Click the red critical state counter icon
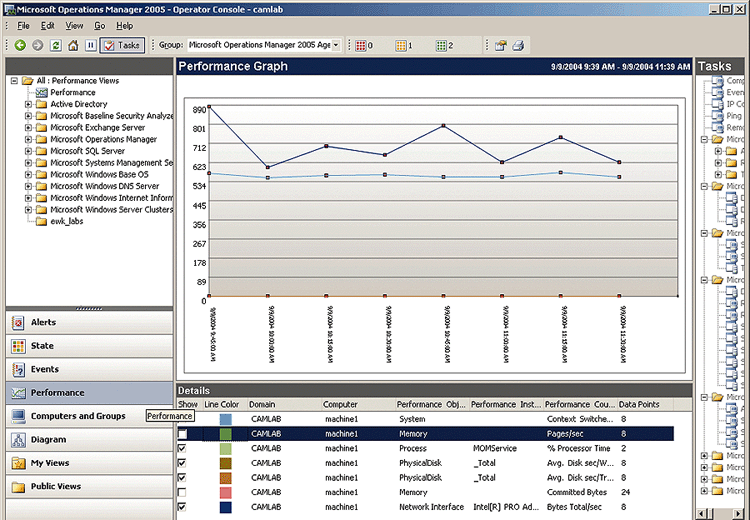The width and height of the screenshot is (750, 520). [x=361, y=45]
